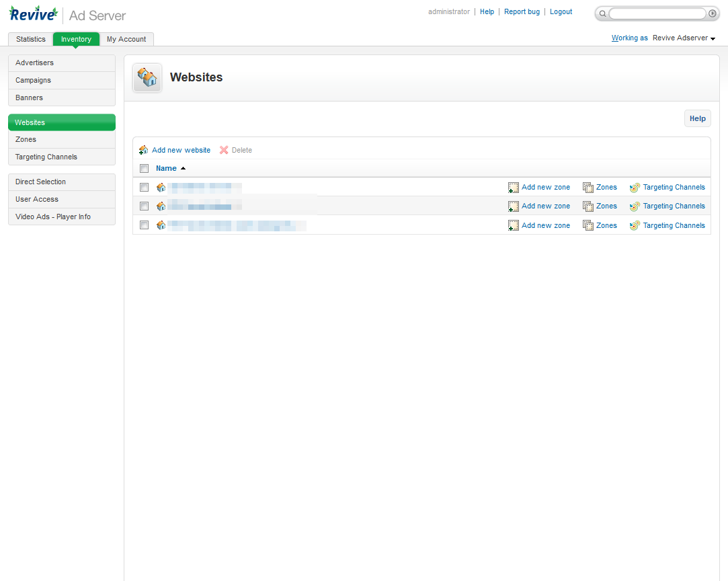The width and height of the screenshot is (728, 581).
Task: Click the Add new website icon
Action: click(143, 150)
